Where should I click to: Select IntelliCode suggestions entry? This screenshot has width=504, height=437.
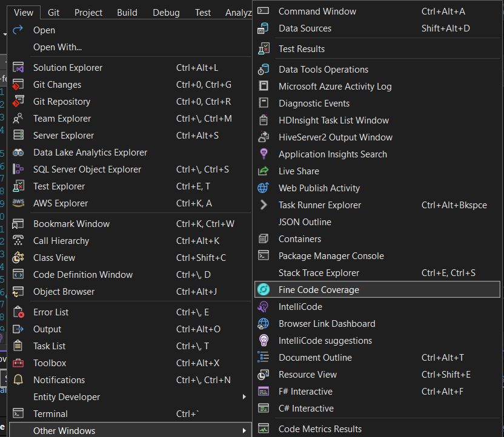point(377,340)
